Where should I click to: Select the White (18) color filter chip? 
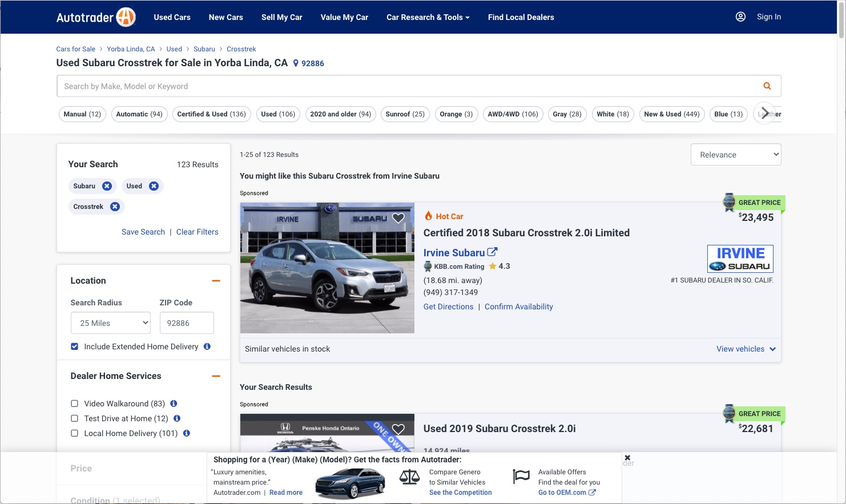[613, 114]
